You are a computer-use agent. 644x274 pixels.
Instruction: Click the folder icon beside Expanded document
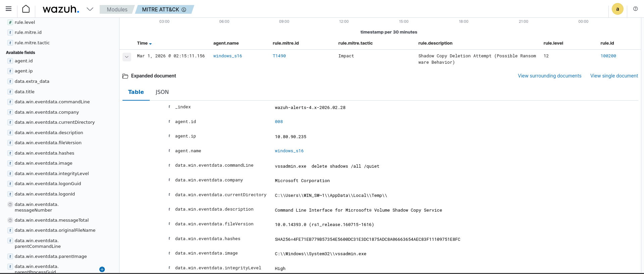[126, 76]
